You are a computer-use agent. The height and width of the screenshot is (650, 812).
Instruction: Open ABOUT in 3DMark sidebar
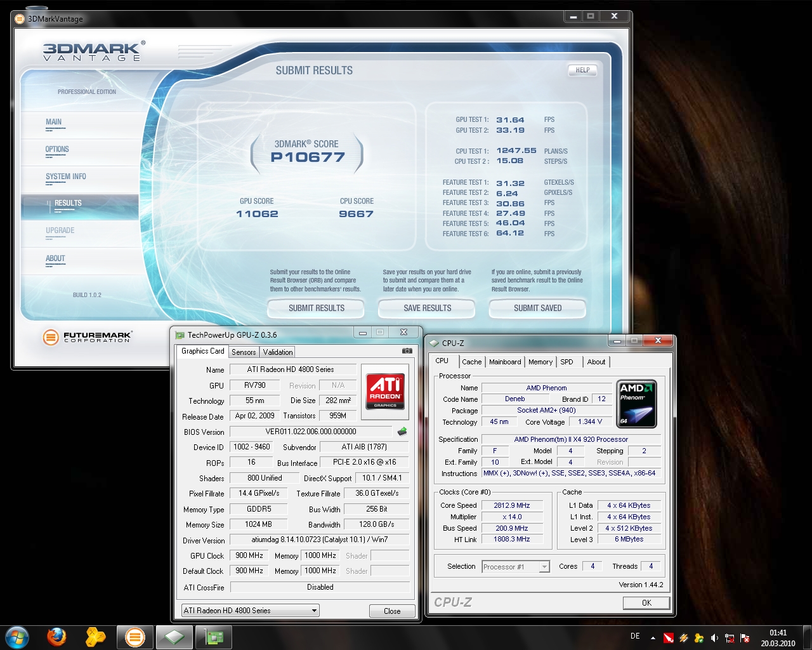80,260
